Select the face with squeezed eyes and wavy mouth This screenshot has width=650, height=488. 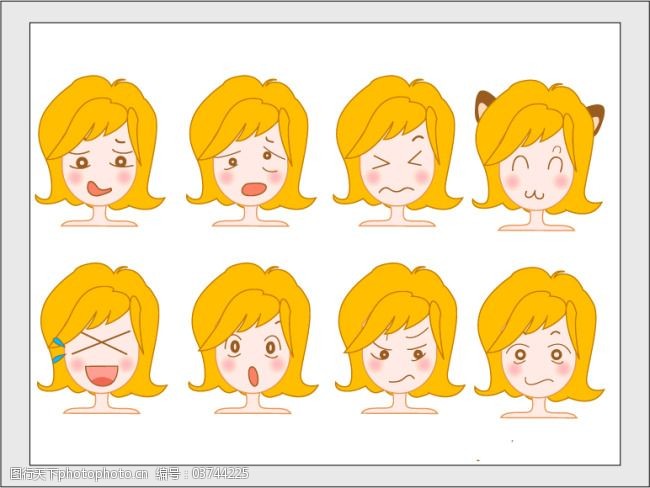[397, 151]
